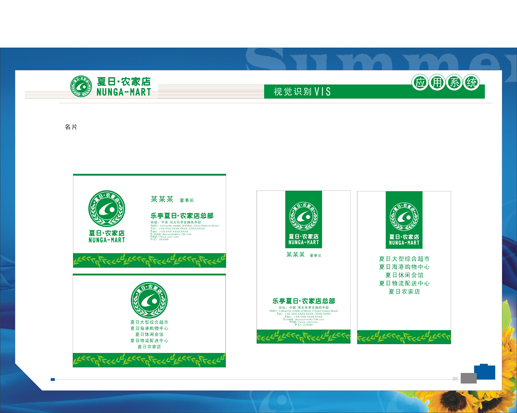Viewport: 517px width, 413px height.
Task: Click the 乐亭夏日·农家店总部 title on the horizontal card
Action: click(182, 216)
